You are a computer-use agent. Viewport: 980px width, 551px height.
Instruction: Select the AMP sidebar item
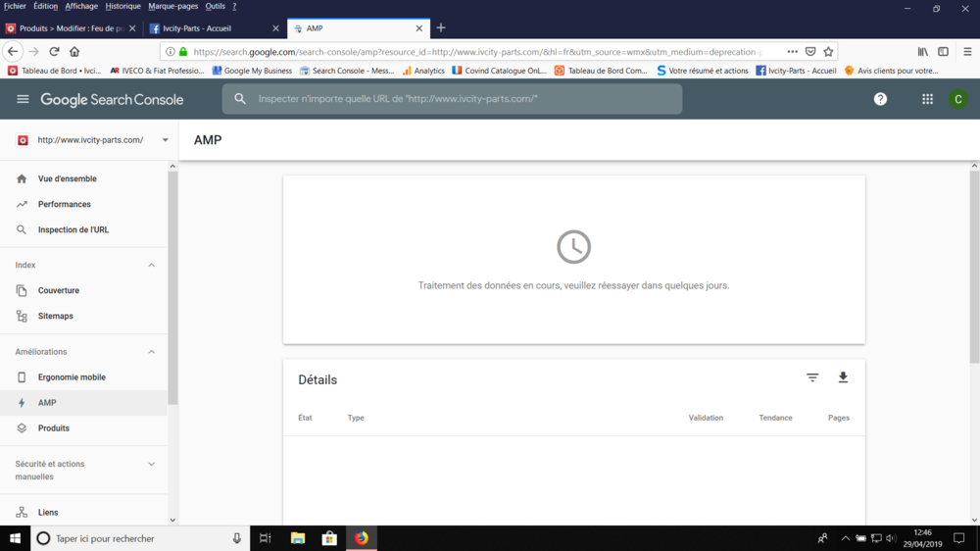(83, 403)
